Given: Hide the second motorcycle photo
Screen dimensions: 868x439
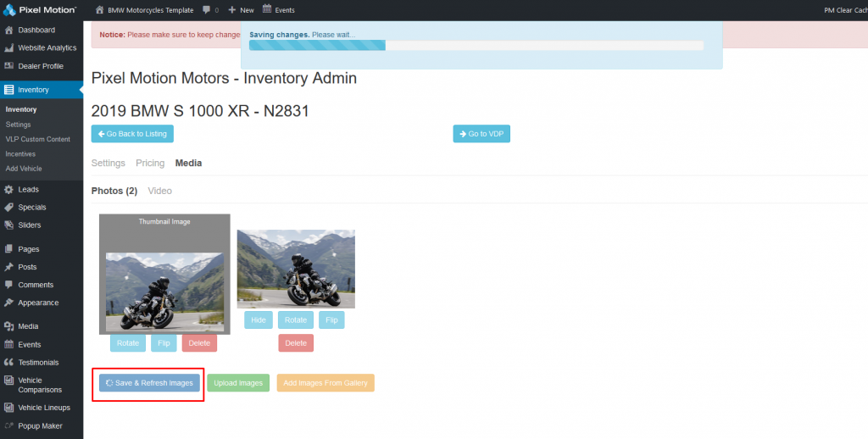Looking at the screenshot, I should pyautogui.click(x=259, y=320).
